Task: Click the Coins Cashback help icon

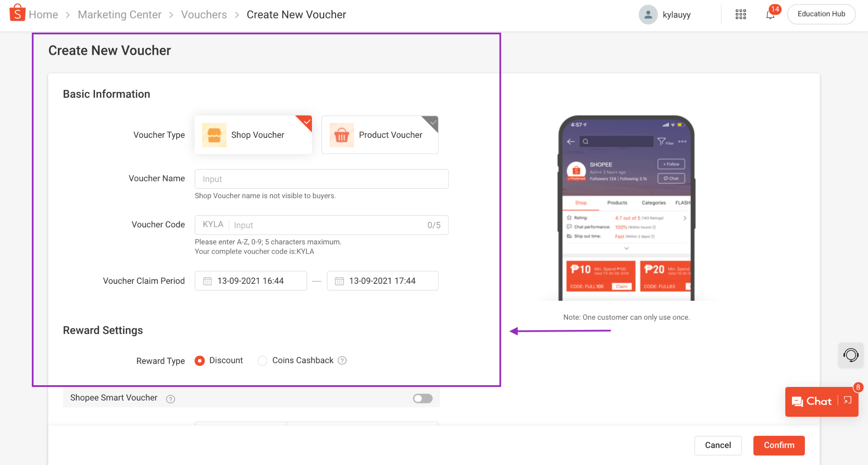Action: point(342,361)
